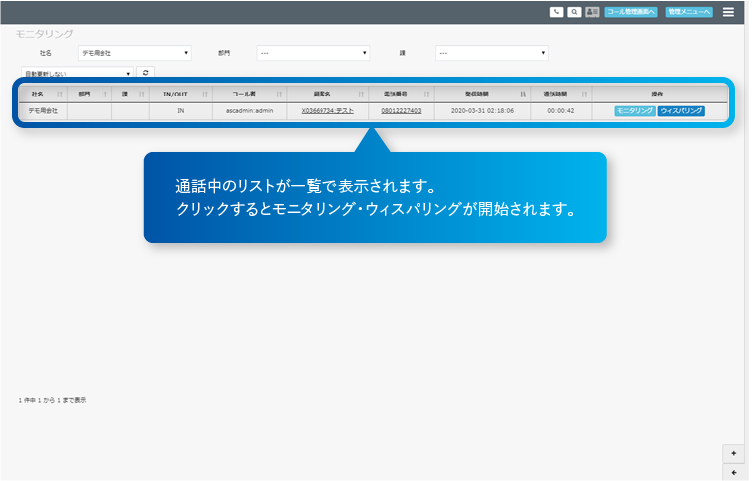This screenshot has width=755, height=481.
Task: Click the plus icon at bottom right
Action: [733, 453]
